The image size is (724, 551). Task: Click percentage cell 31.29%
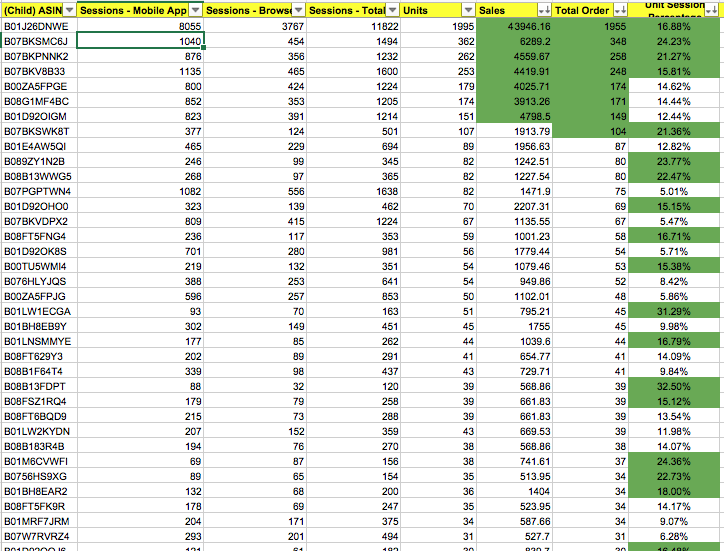click(x=674, y=312)
